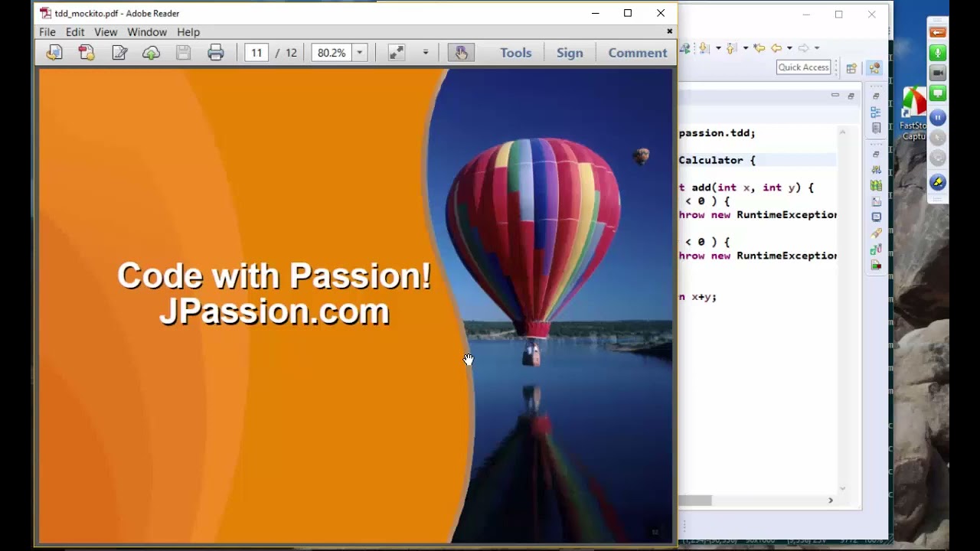Viewport: 980px width, 551px height.
Task: Click the cloud upload icon
Action: pyautogui.click(x=151, y=52)
